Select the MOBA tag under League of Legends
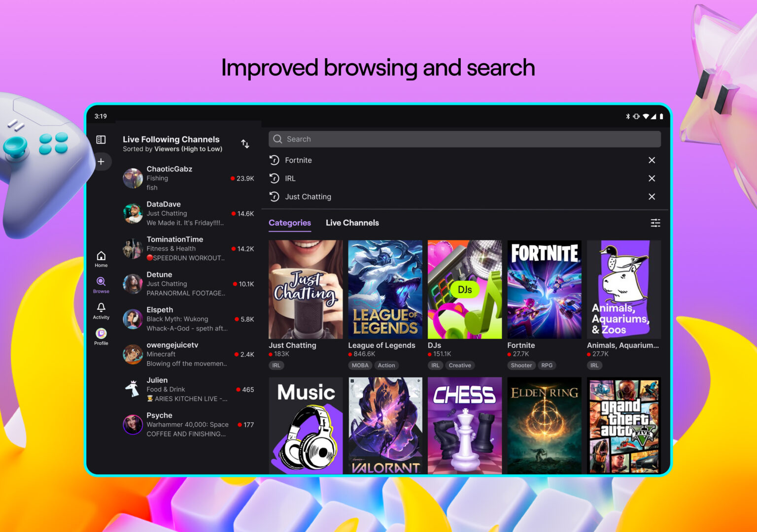This screenshot has height=532, width=757. [x=360, y=365]
